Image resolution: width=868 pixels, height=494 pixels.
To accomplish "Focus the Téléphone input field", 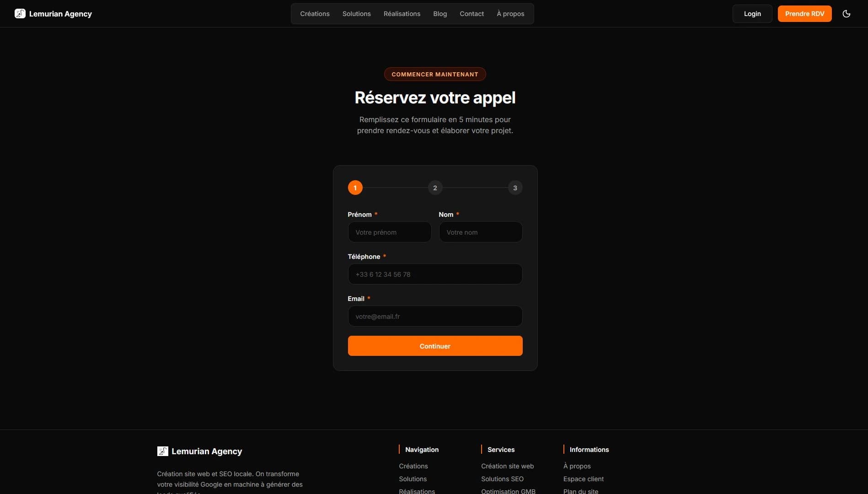I will pos(435,274).
